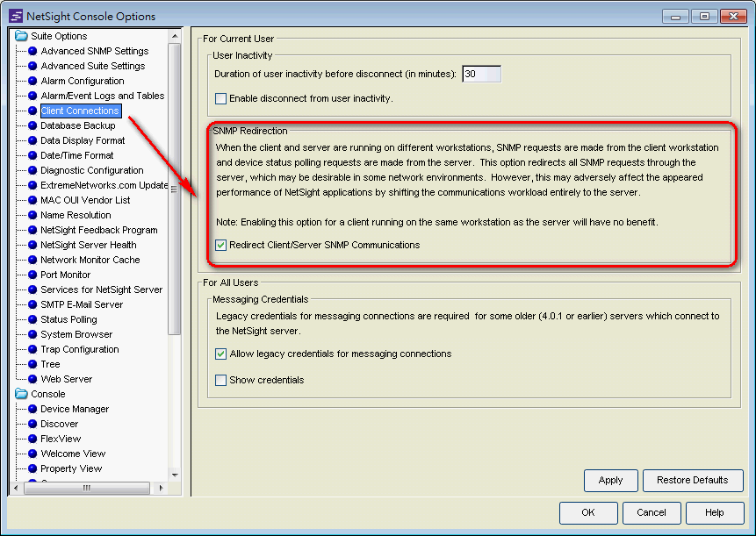This screenshot has height=536, width=756.
Task: Click the blue bullet icon beside Data Display Format
Action: (x=32, y=140)
